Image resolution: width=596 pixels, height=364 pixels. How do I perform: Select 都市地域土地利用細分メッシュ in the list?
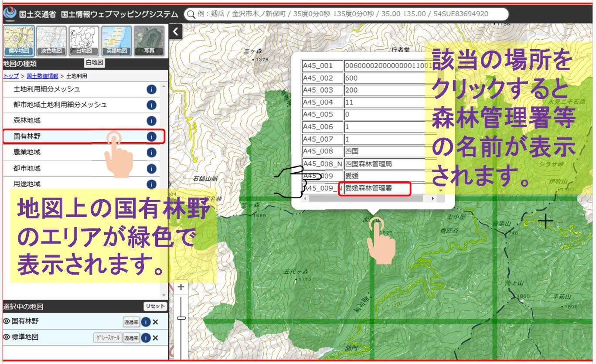tap(81, 105)
